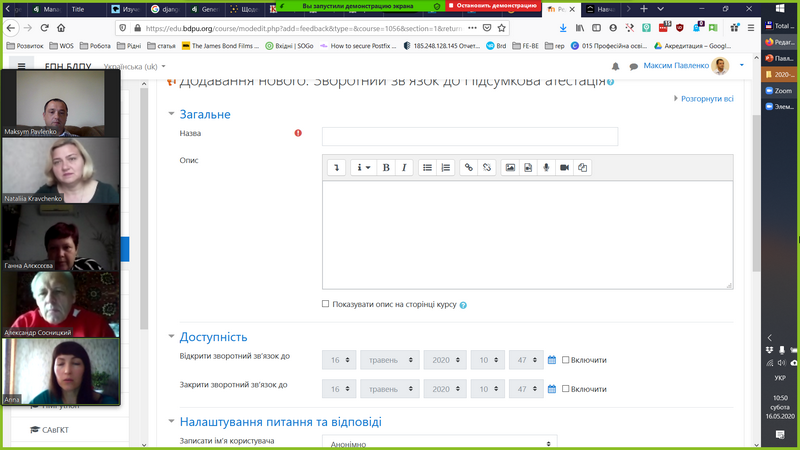Apply italic formatting in the editor toolbar
Image resolution: width=800 pixels, height=450 pixels.
tap(404, 168)
